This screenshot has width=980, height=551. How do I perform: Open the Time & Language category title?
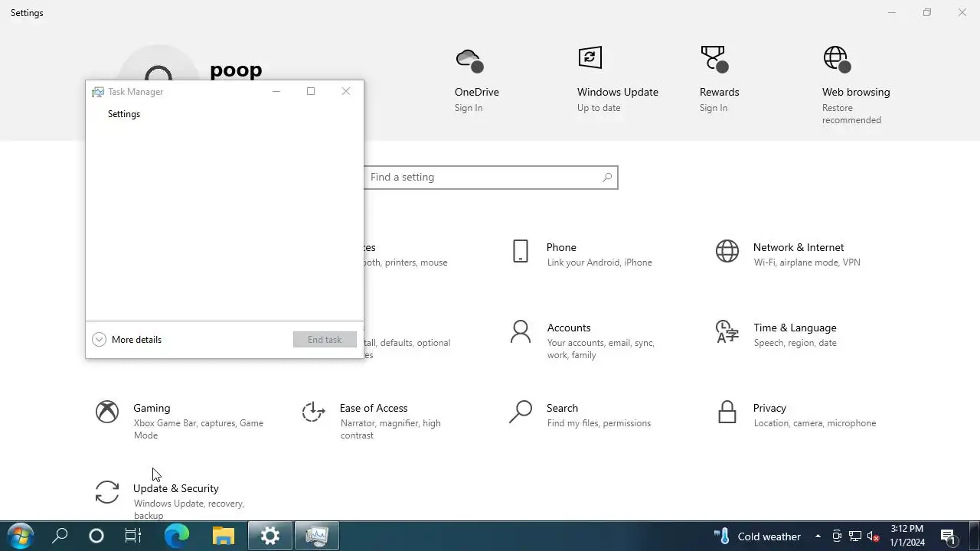point(795,328)
